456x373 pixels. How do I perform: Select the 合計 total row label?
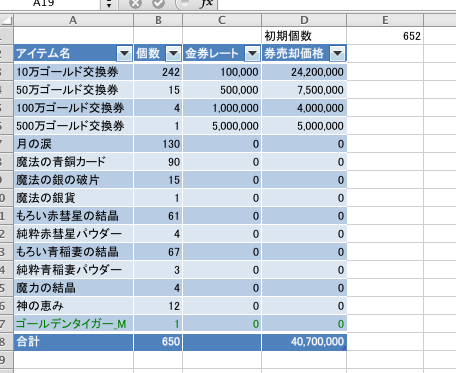[x=73, y=342]
